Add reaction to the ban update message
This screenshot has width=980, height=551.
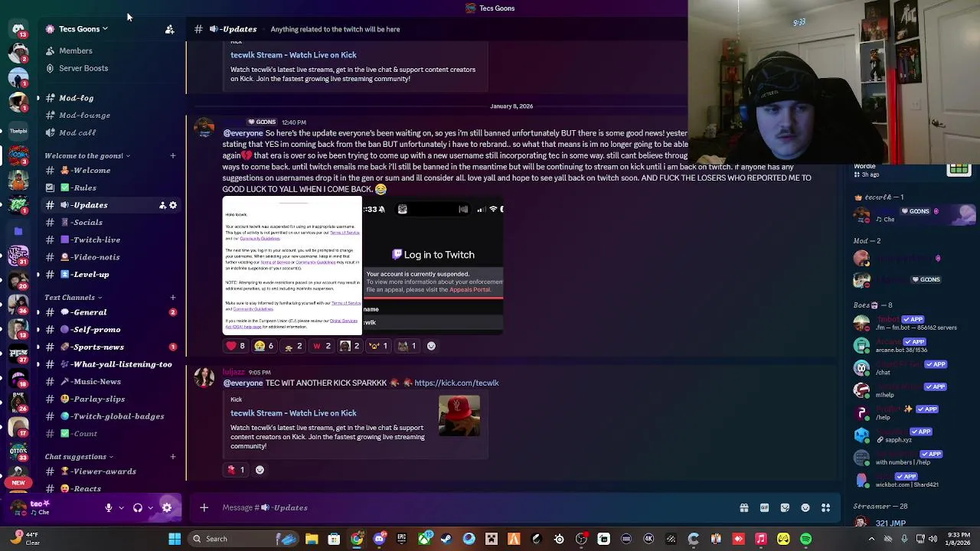tap(431, 346)
